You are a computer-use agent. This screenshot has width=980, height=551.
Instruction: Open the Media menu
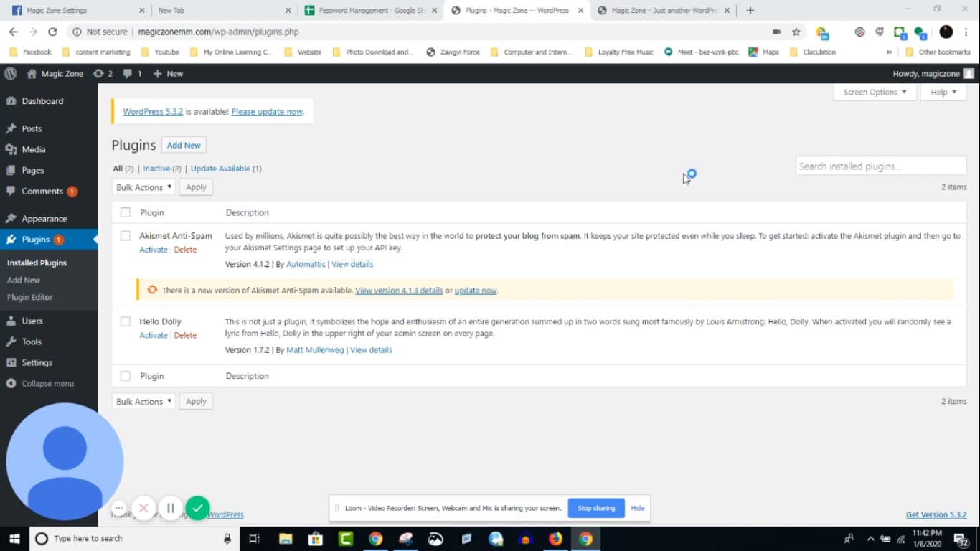(x=49, y=149)
